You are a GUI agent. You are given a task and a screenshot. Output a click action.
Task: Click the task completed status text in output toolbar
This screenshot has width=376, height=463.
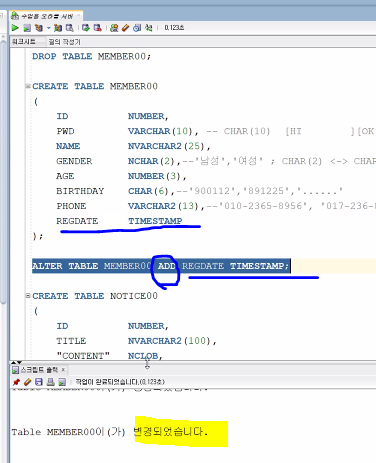click(x=120, y=382)
